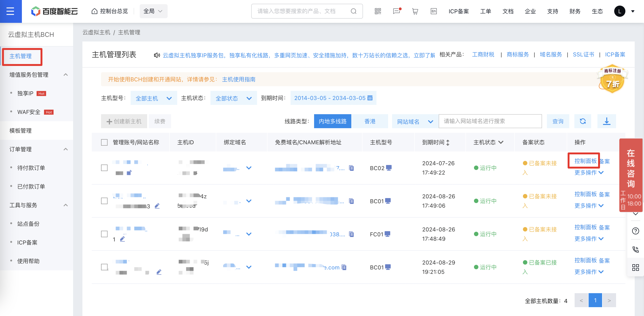Image resolution: width=644 pixels, height=316 pixels.
Task: Edit site name in the 2024-08-29 row
Action: point(159,272)
